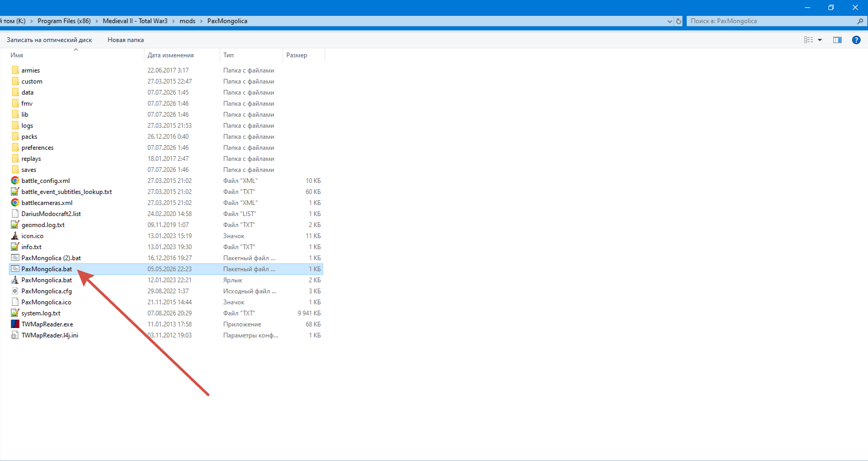Screen dimensions: 868x461
Task: Select the preferences folder name
Action: [x=37, y=148]
